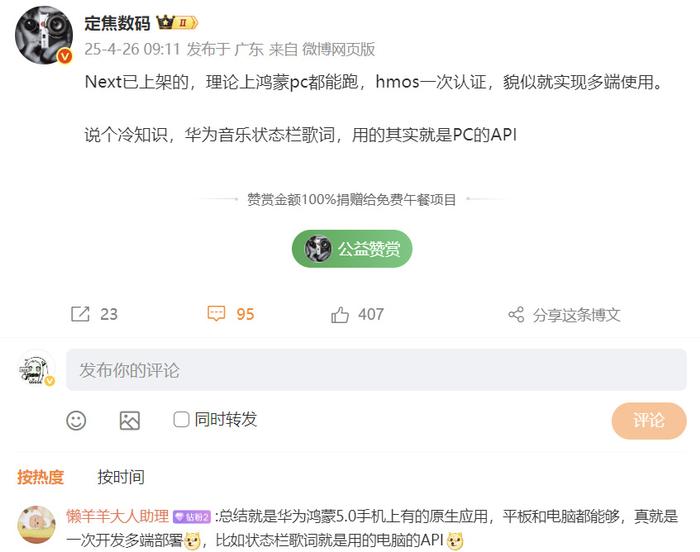The height and width of the screenshot is (552, 700).
Task: Switch to the 按时间 sorting tab
Action: click(121, 477)
